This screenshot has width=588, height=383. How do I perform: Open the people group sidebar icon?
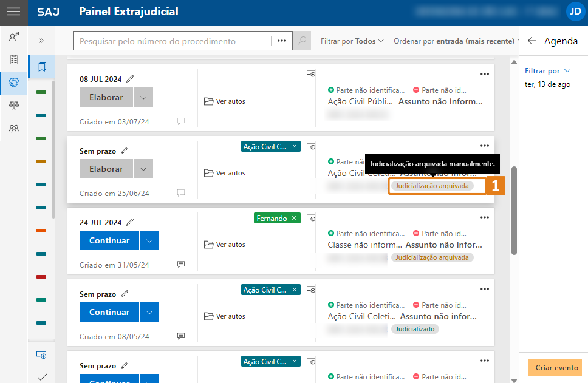click(14, 129)
